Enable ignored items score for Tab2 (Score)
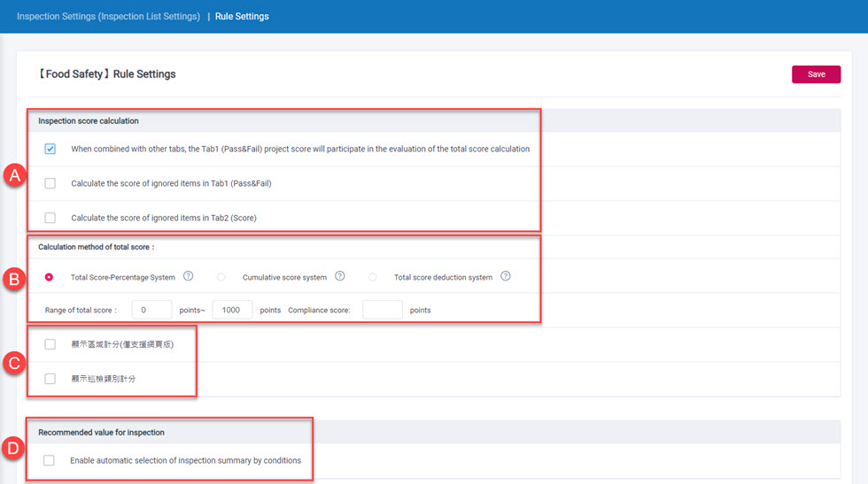Screen dimensions: 868x484 [50, 218]
